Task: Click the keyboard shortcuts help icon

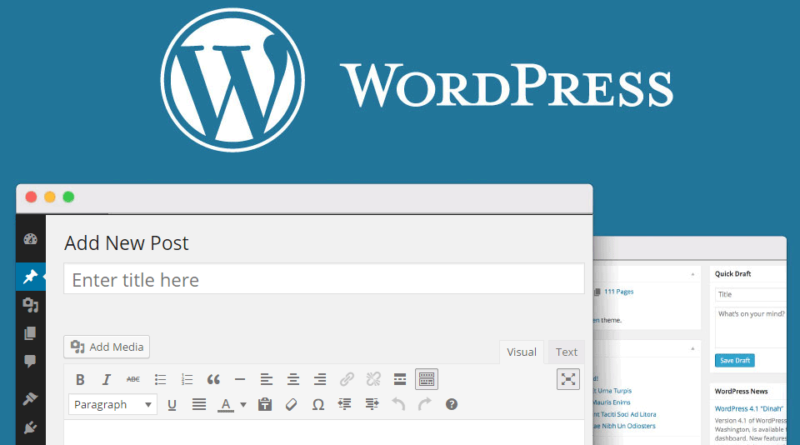Action: pos(451,405)
